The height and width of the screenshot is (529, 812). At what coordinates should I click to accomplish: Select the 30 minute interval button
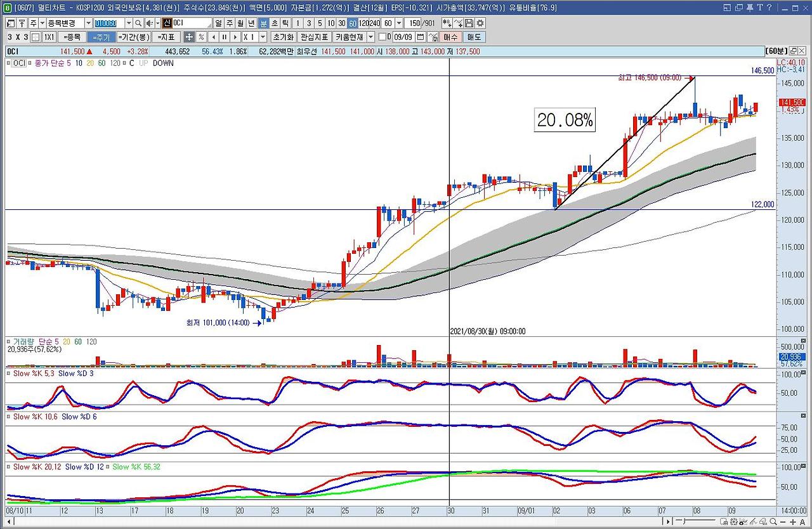pos(341,23)
